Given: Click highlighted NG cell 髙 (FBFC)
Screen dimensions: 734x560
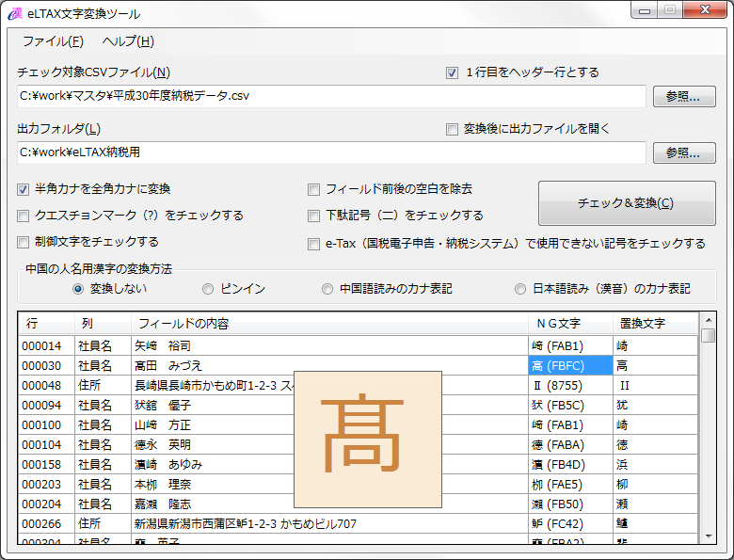Looking at the screenshot, I should [570, 366].
